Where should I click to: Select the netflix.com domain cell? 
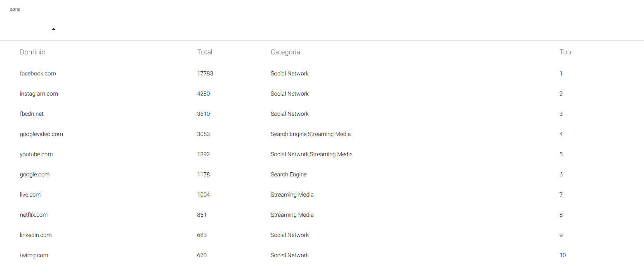tap(34, 215)
